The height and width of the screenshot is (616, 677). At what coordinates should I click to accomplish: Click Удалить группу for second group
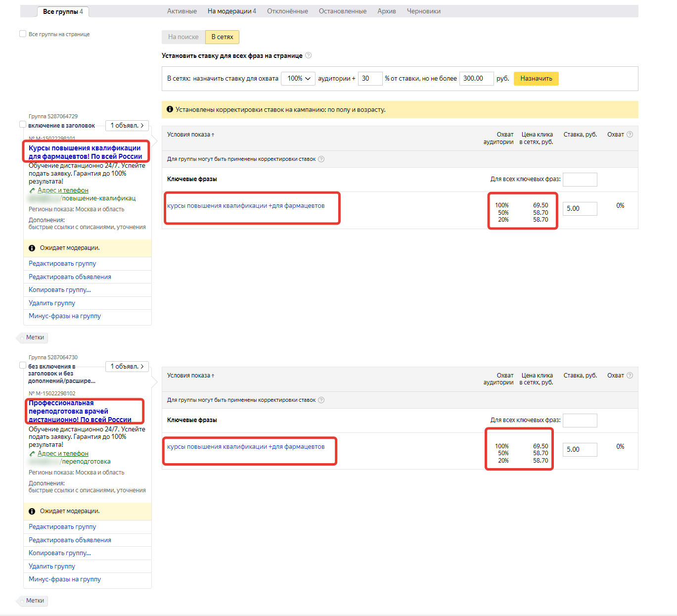pyautogui.click(x=52, y=567)
